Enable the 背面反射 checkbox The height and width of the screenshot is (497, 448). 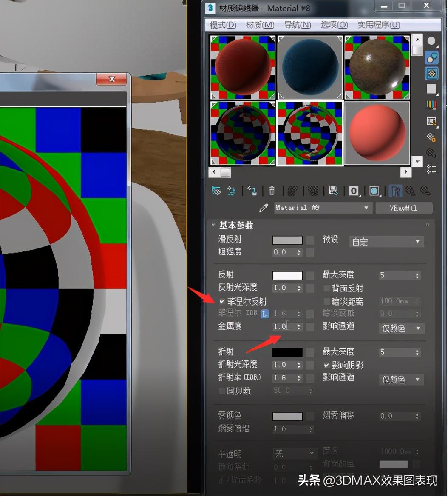(x=327, y=288)
